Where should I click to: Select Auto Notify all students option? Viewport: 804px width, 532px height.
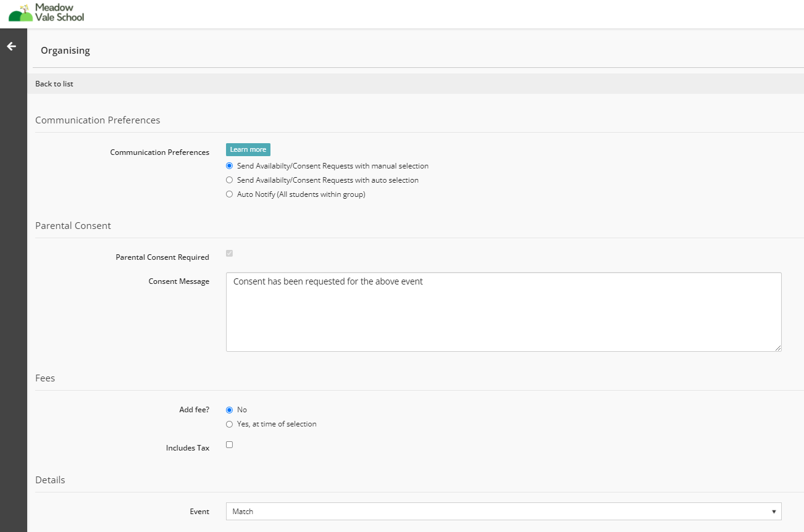point(230,194)
